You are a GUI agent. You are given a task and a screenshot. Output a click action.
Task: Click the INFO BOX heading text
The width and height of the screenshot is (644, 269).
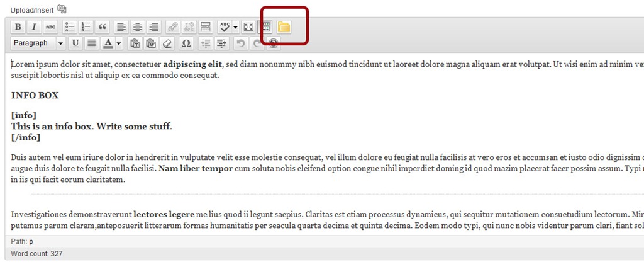[35, 95]
